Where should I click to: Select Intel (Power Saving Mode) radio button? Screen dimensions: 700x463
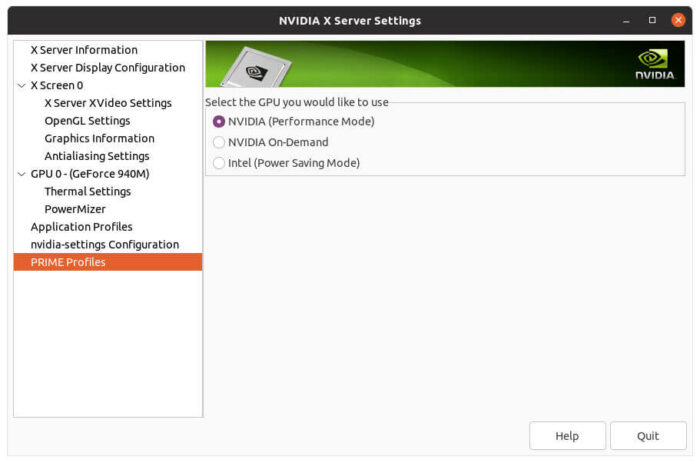(219, 163)
